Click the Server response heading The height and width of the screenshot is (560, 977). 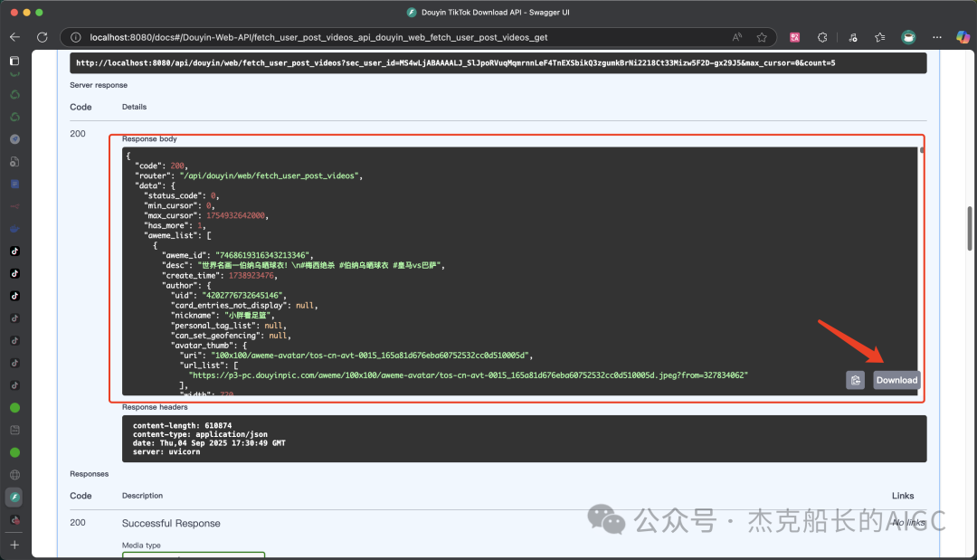click(x=99, y=85)
